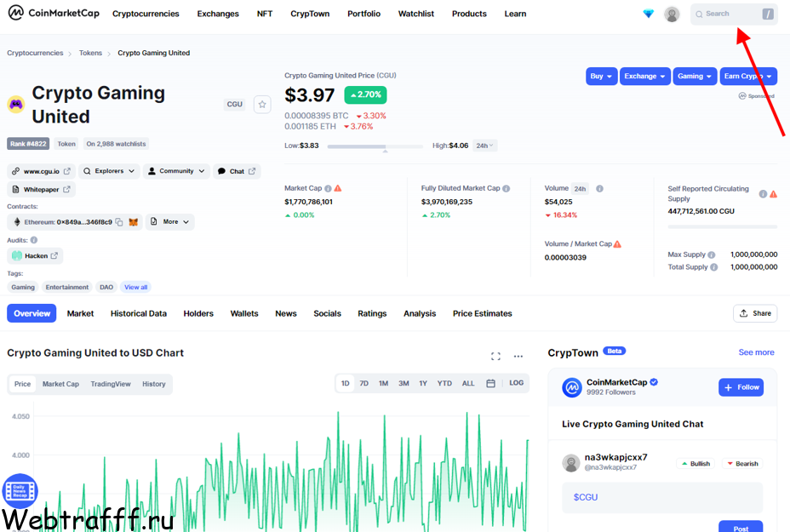Expand the Earn Crypto dropdown
790x532 pixels.
click(748, 76)
